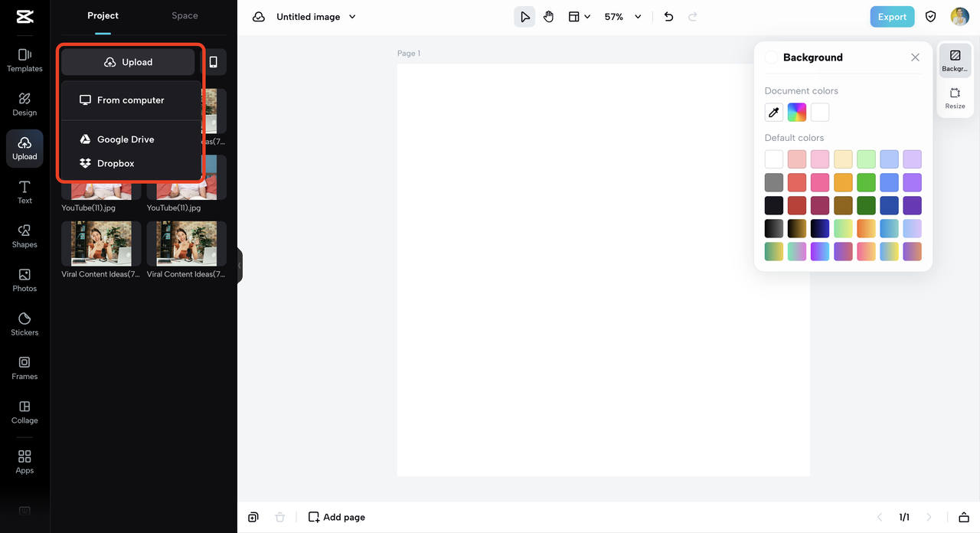Open the Background tool in right panel
980x533 pixels.
[955, 60]
